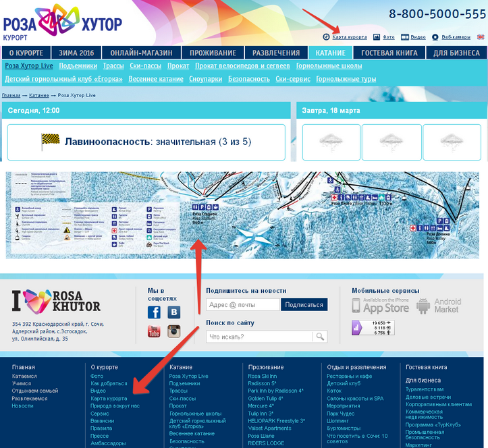Open the Instagram social icon
The height and width of the screenshot is (448, 488).
(x=174, y=331)
